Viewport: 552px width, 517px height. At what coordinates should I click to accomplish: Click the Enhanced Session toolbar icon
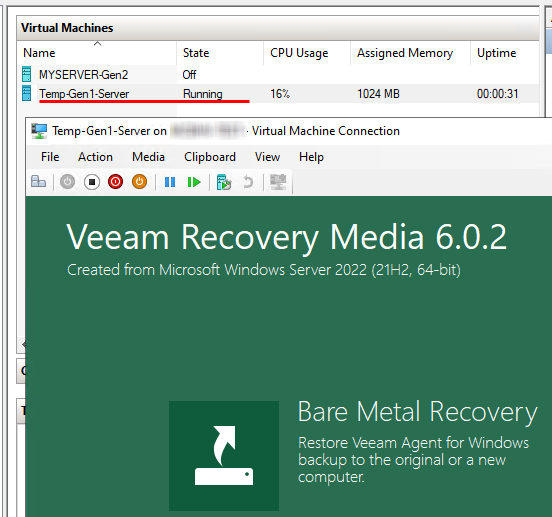tap(278, 182)
